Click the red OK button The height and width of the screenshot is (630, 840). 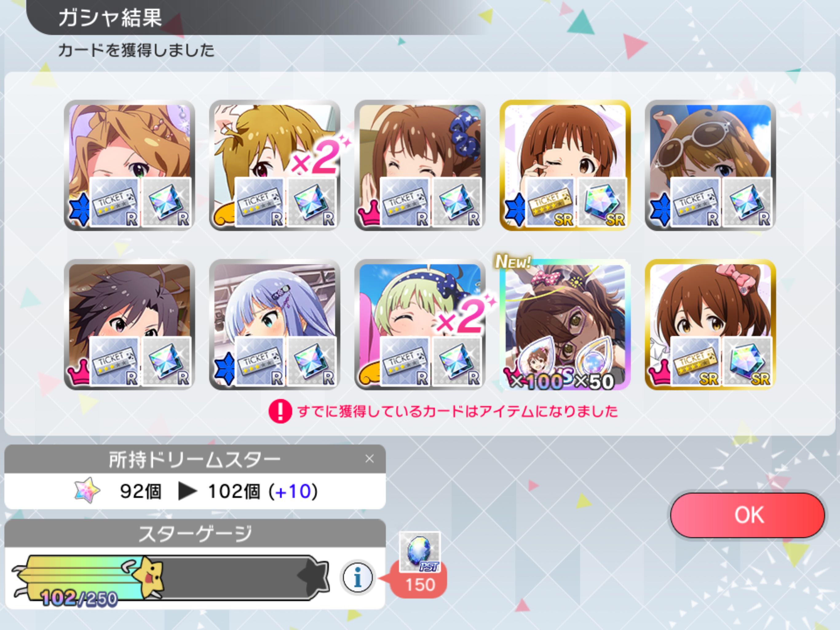(x=747, y=515)
